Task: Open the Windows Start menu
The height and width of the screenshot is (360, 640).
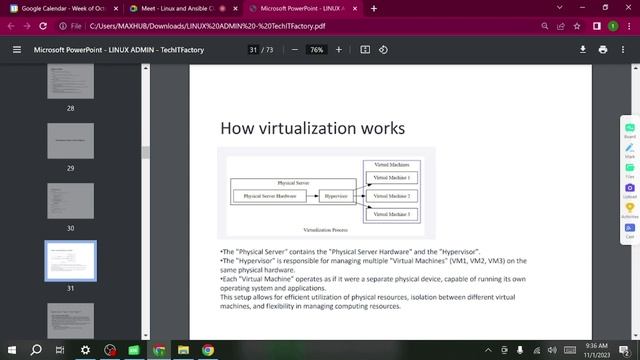Action: (x=12, y=350)
